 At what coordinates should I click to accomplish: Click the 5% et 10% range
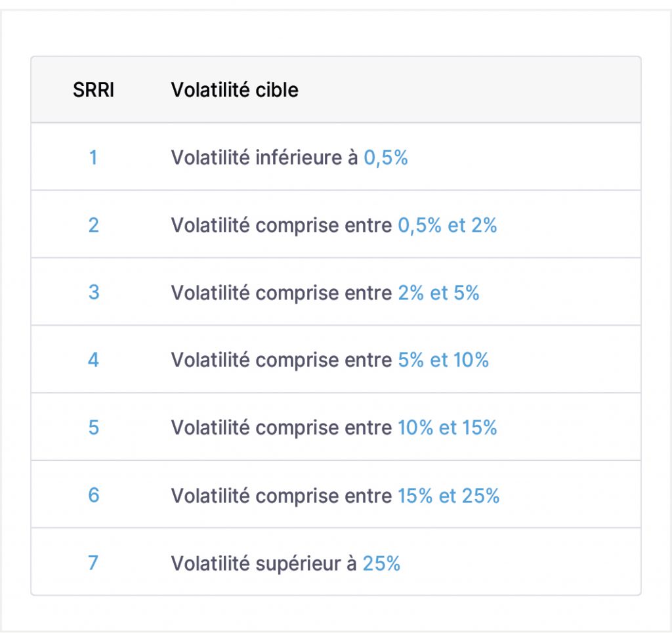(x=443, y=360)
